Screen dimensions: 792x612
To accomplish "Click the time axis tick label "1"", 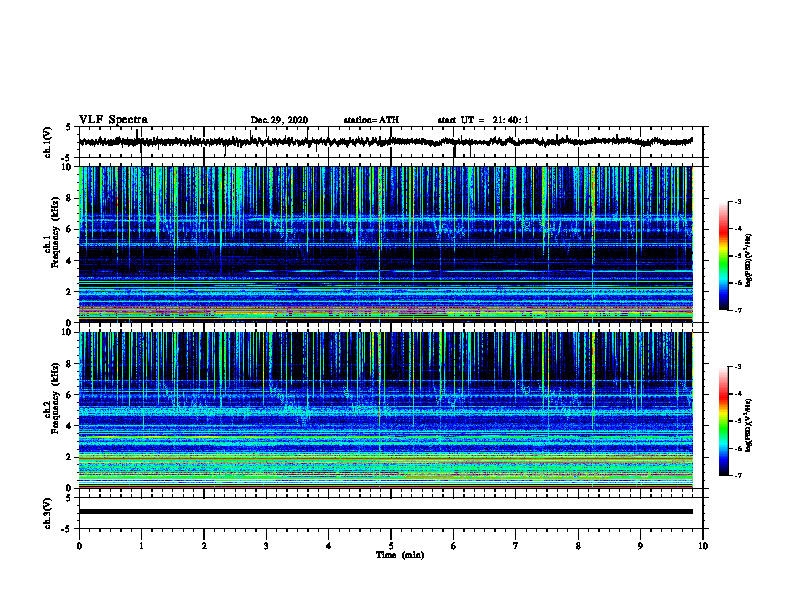I will (x=141, y=546).
